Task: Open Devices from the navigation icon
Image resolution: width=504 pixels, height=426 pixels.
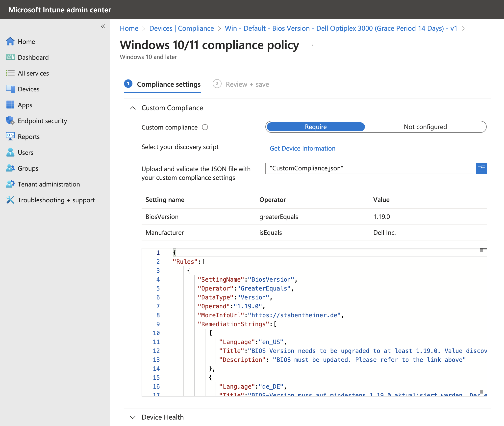Action: click(10, 89)
